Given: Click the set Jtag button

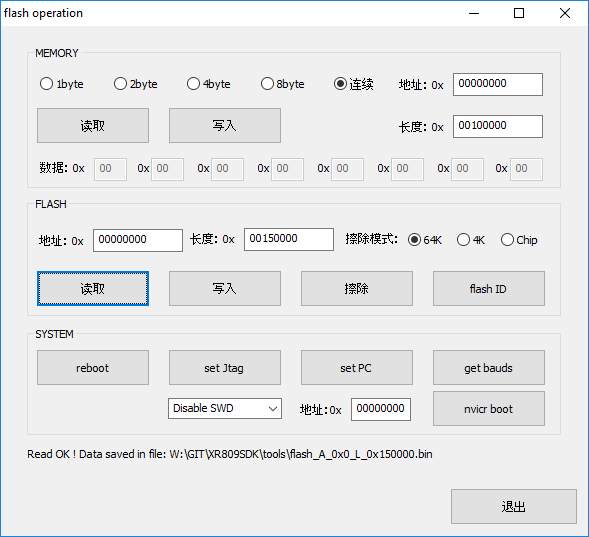Looking at the screenshot, I should tap(225, 368).
